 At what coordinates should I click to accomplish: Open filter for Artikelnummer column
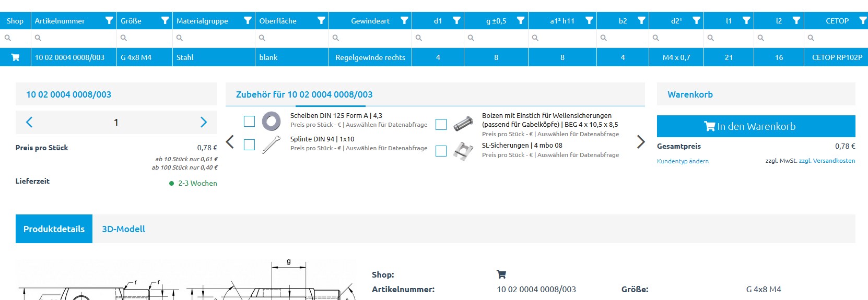tap(109, 21)
